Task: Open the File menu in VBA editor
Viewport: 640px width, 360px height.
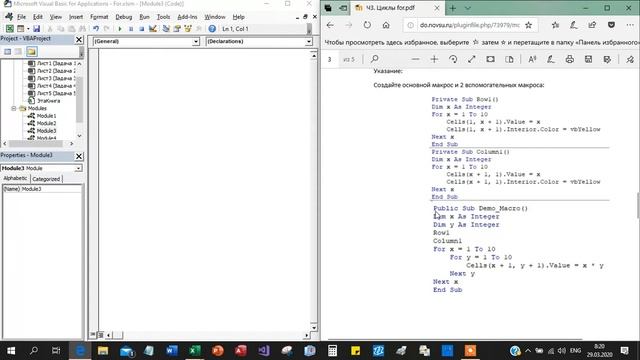Action: [x=21, y=17]
